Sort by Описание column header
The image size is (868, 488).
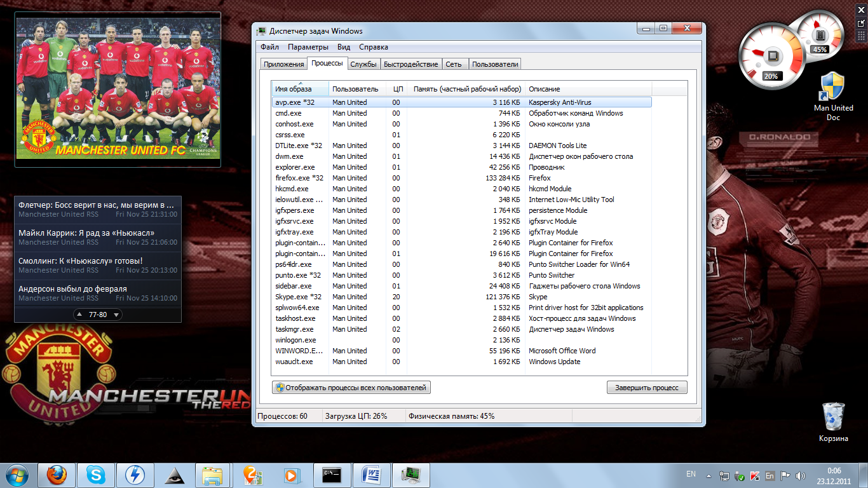point(588,89)
